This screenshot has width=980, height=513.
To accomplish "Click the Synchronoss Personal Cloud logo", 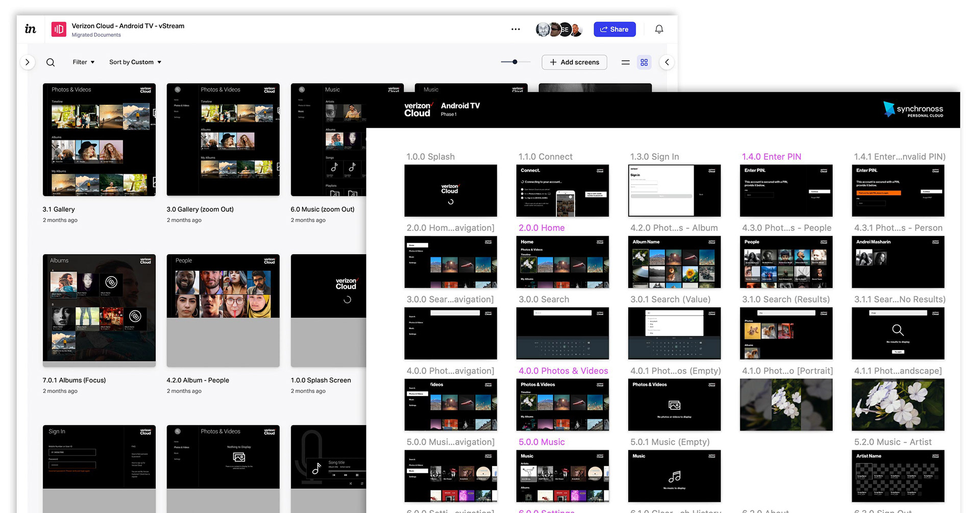I will 913,109.
